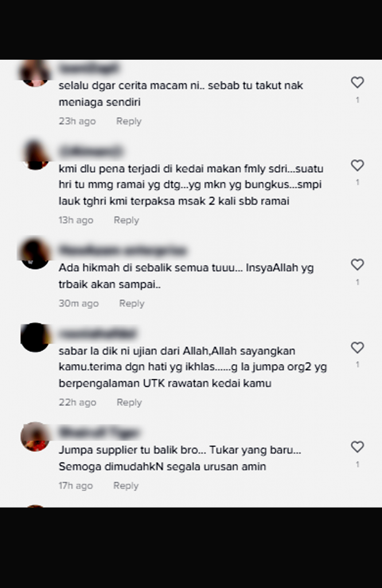382x588 pixels.
Task: Open blurred username above 'Ada hikmah' comment
Action: pyautogui.click(x=123, y=250)
